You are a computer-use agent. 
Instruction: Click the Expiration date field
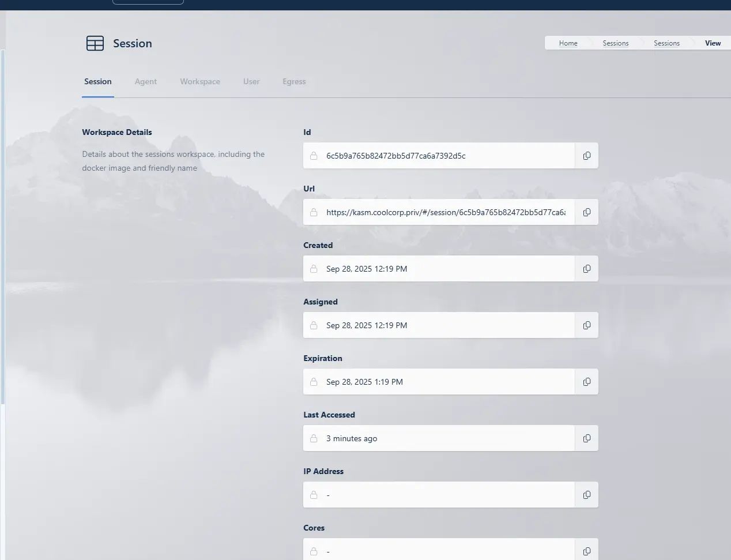point(444,382)
